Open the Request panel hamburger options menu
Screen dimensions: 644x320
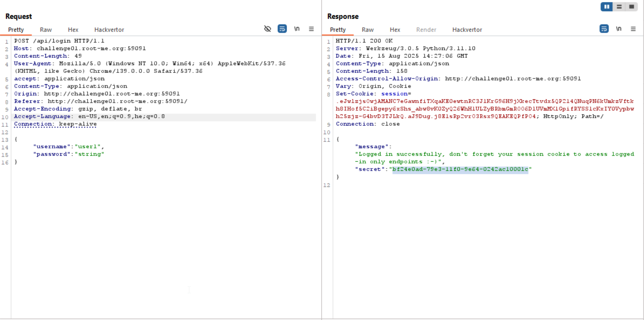[x=311, y=29]
